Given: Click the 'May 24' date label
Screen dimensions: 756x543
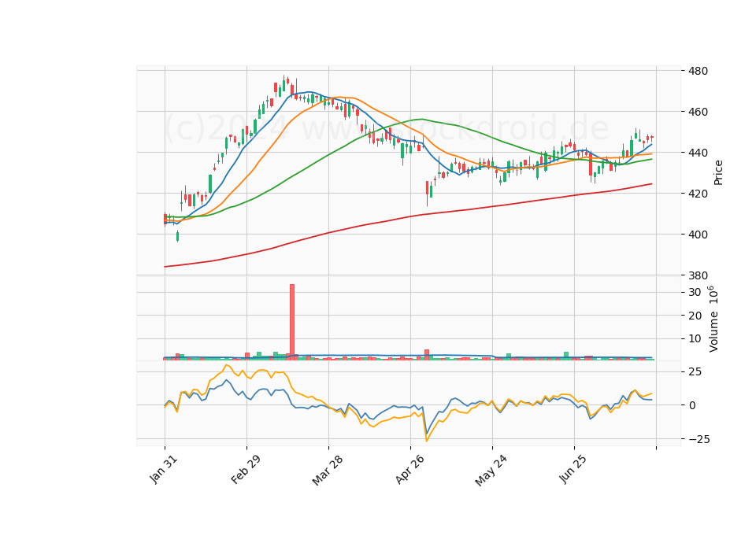Looking at the screenshot, I should [491, 470].
